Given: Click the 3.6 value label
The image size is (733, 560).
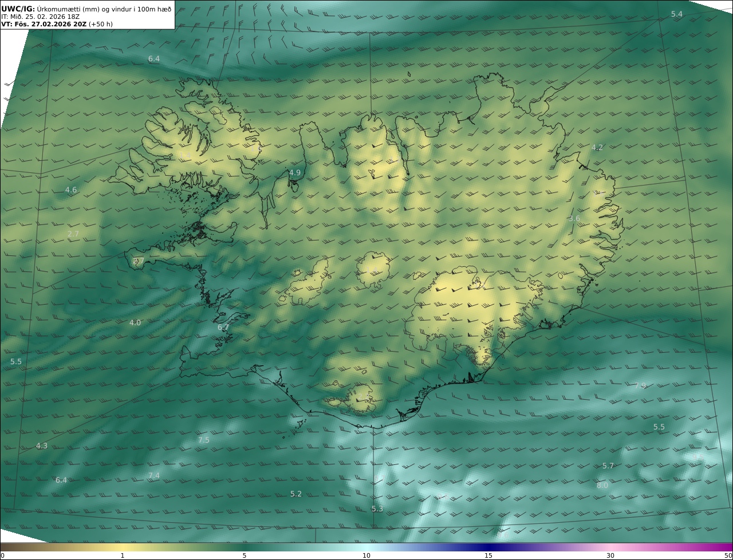Looking at the screenshot, I should (574, 218).
